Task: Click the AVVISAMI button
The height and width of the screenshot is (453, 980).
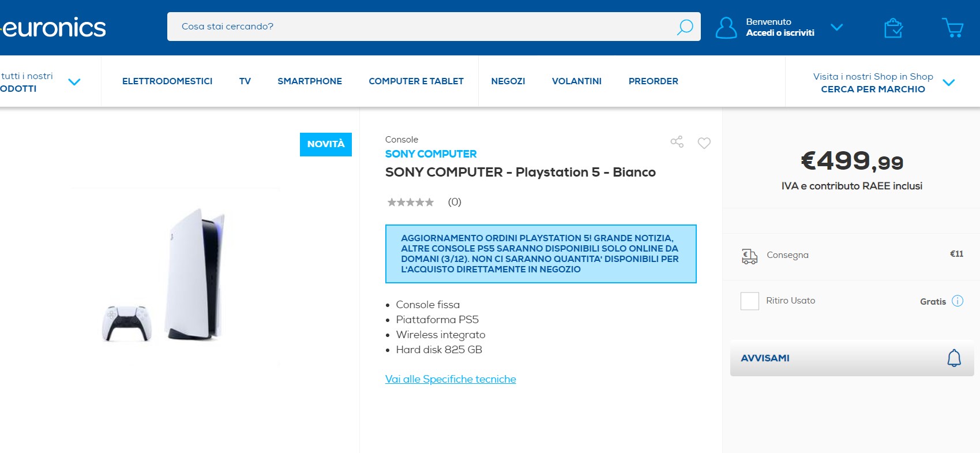Action: click(852, 358)
